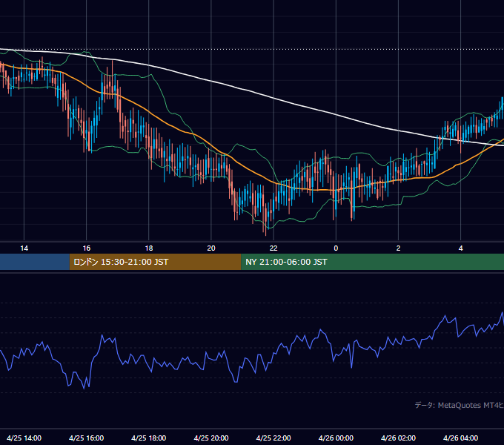Click hour label 0 on price chart axis
Image resolution: width=504 pixels, height=445 pixels.
[336, 248]
